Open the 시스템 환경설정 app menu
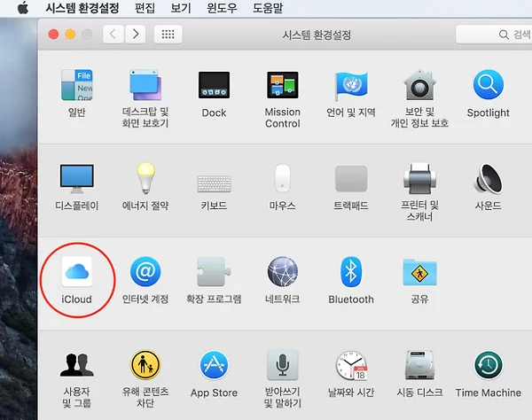Viewport: 532px width, 420px height. click(x=82, y=8)
